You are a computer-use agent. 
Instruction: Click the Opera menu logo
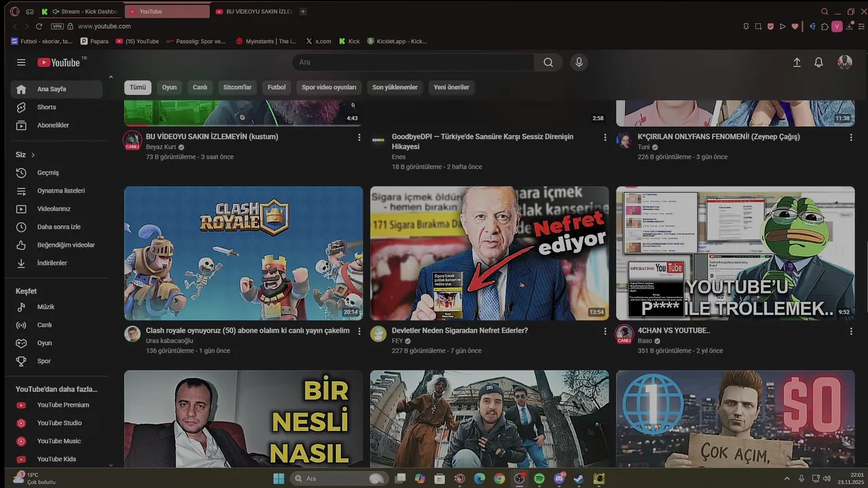14,12
